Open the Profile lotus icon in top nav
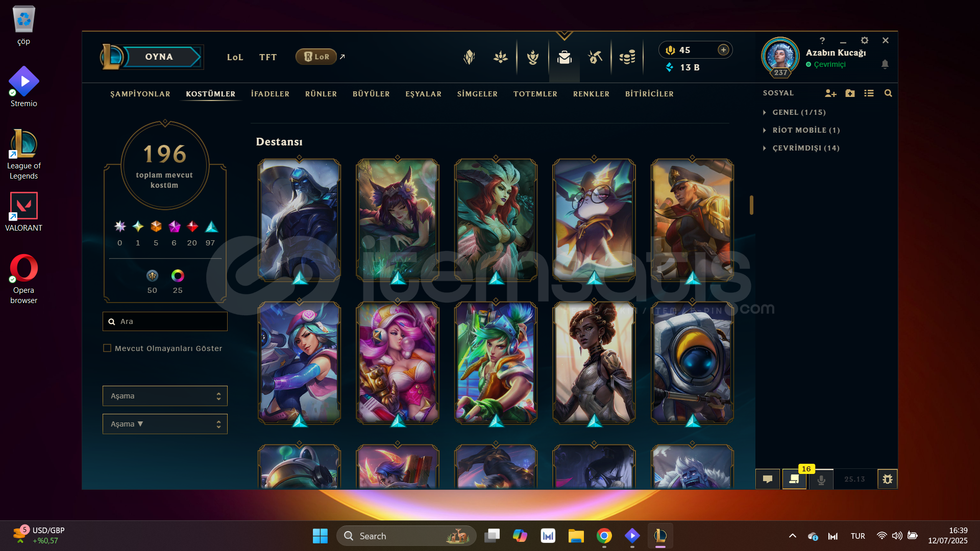The image size is (980, 551). (x=501, y=57)
